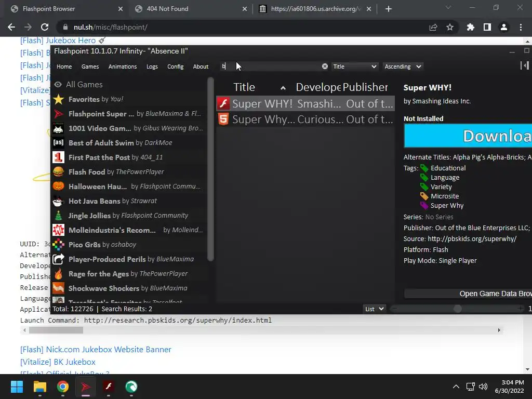532x399 pixels.
Task: Switch to 404 Not Found browser tab
Action: (190, 9)
